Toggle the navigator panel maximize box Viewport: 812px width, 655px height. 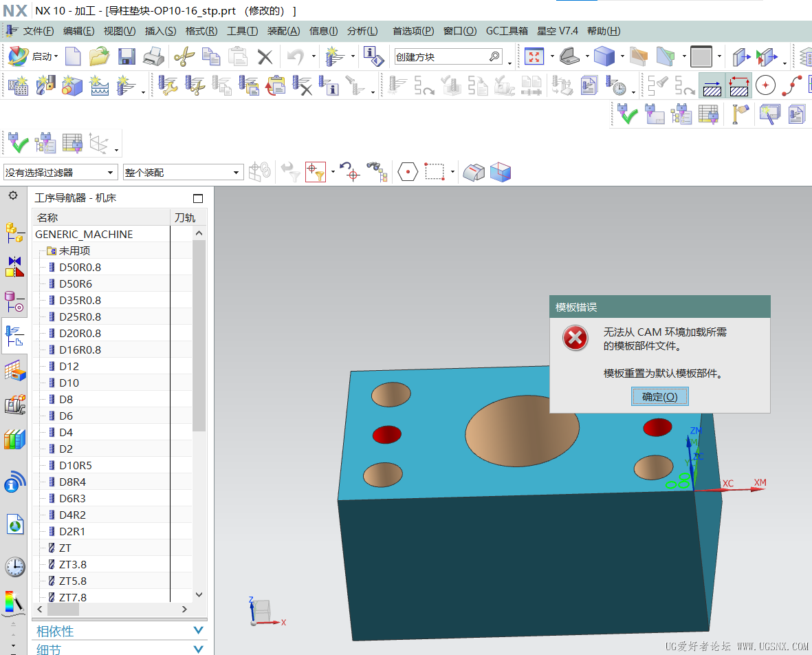[x=198, y=198]
